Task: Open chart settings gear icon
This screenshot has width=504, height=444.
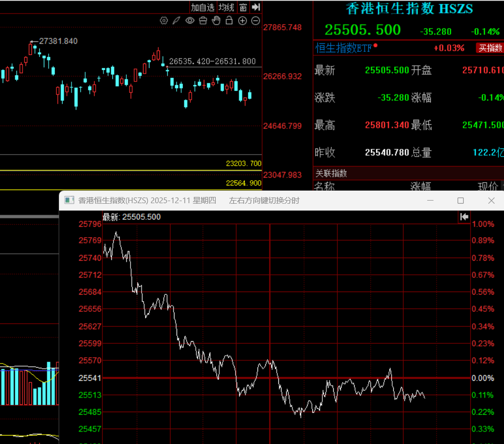Action: coord(164,21)
